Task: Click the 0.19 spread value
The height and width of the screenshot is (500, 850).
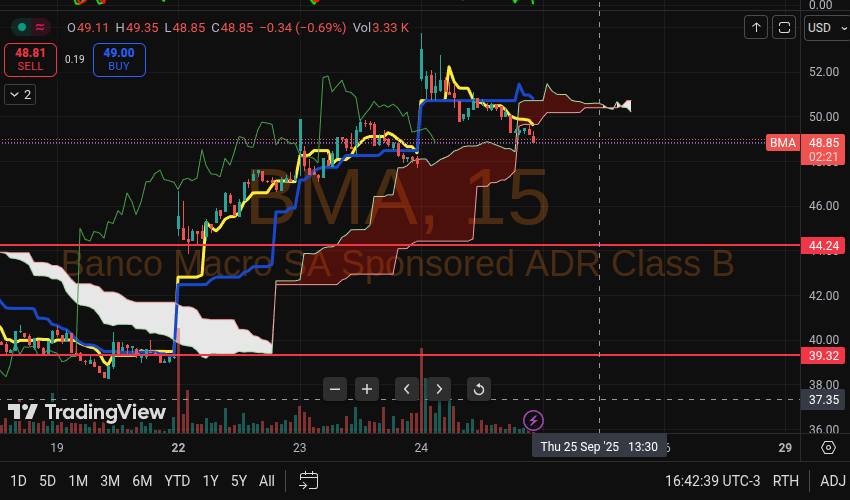Action: click(75, 60)
